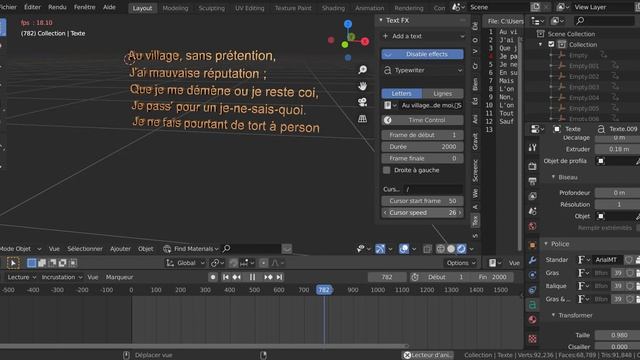The width and height of the screenshot is (640, 360).
Task: Open Material properties tab icon
Action: click(532, 320)
